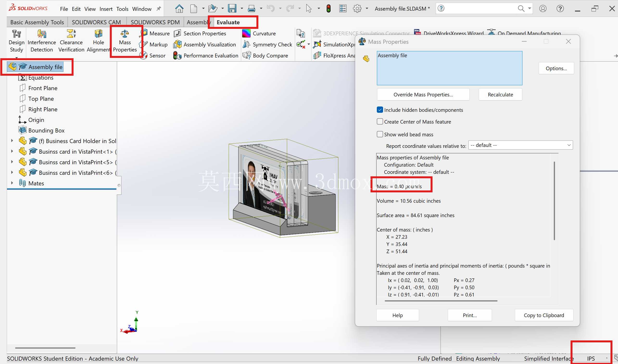Image resolution: width=618 pixels, height=364 pixels.
Task: Enable Create Center of Mass feature
Action: [x=380, y=122]
